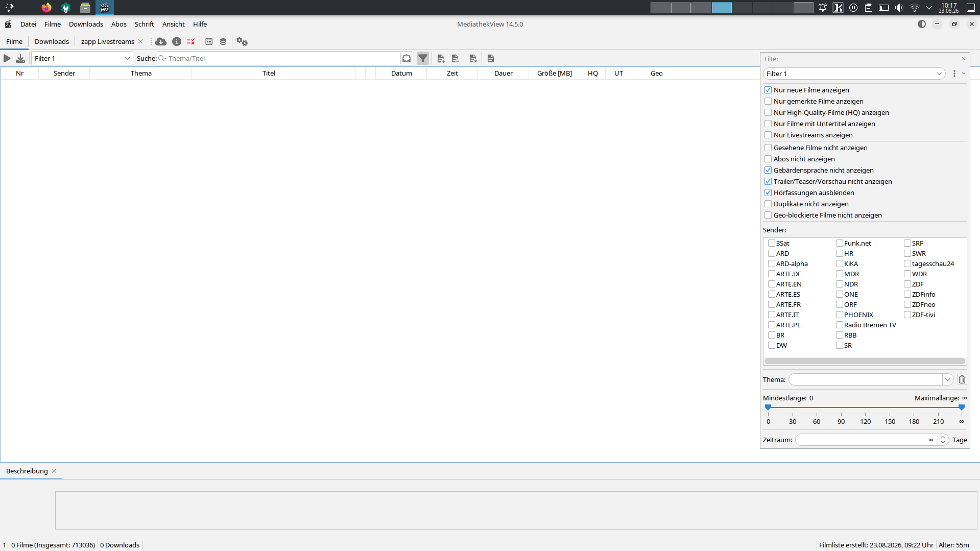The width and height of the screenshot is (980, 551).
Task: Open the filter three-dot options menu
Action: pyautogui.click(x=954, y=74)
